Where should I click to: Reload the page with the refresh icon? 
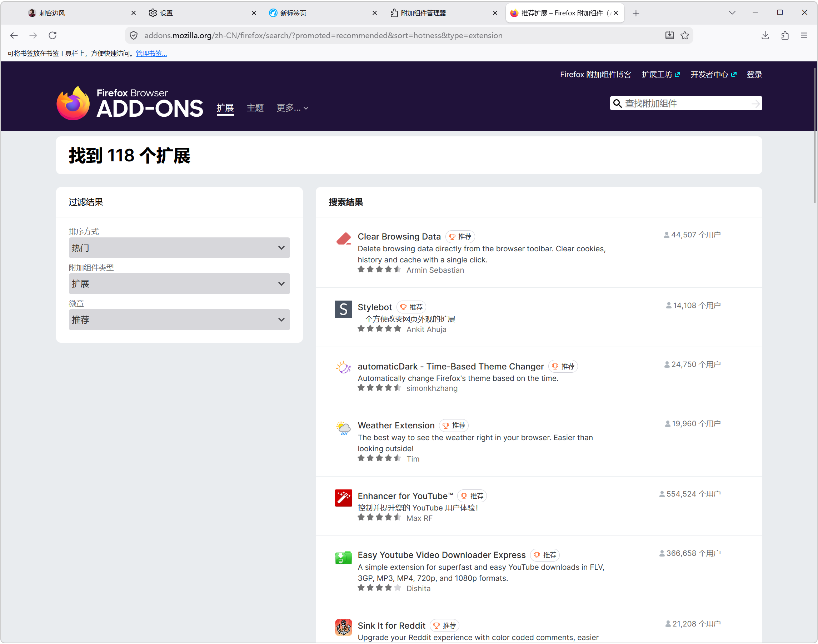point(53,35)
